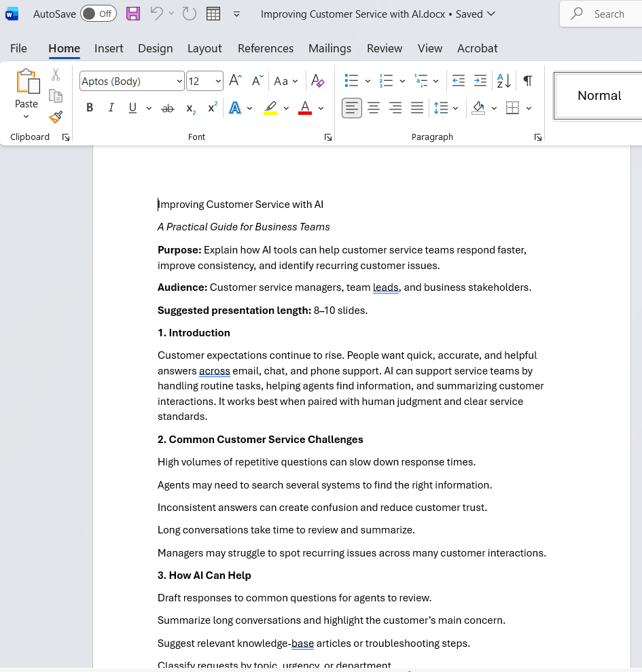Insert a numbered list
Viewport: 642px width, 672px height.
point(386,81)
